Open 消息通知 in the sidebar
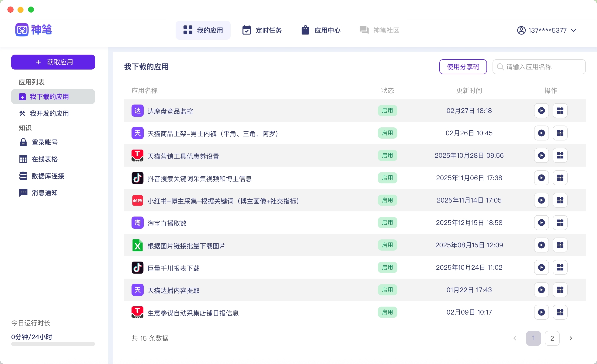Viewport: 597px width, 364px height. (44, 193)
